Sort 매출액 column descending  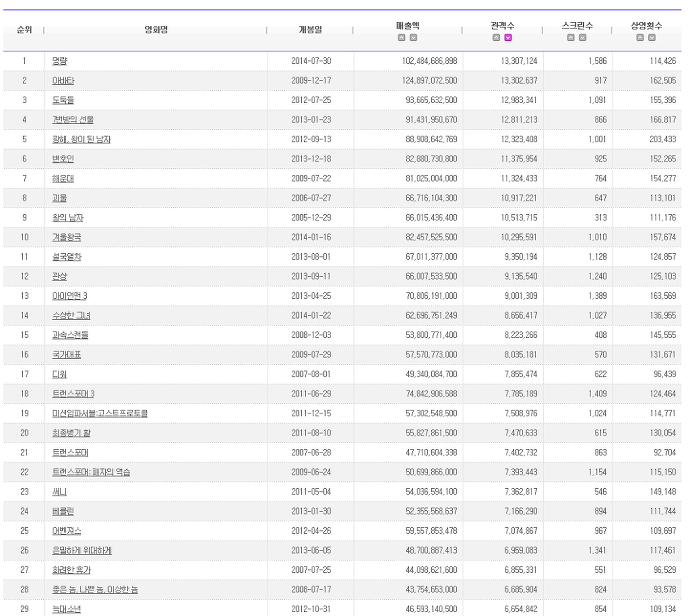point(413,38)
